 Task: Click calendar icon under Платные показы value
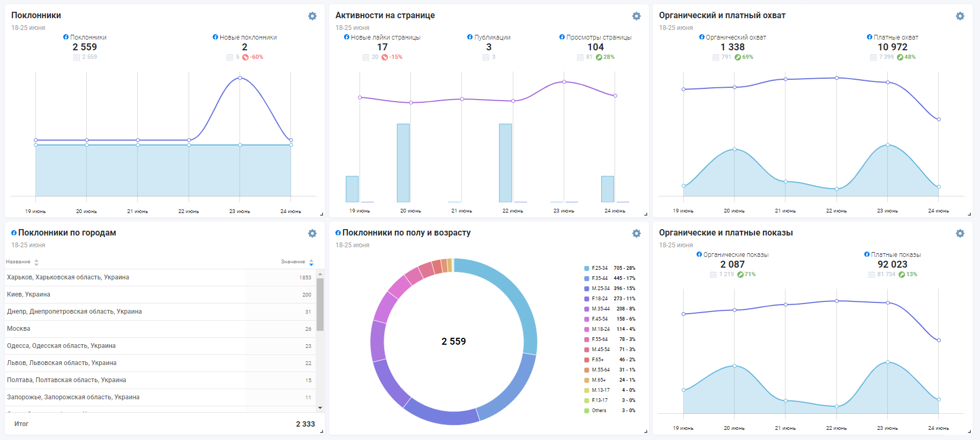872,275
